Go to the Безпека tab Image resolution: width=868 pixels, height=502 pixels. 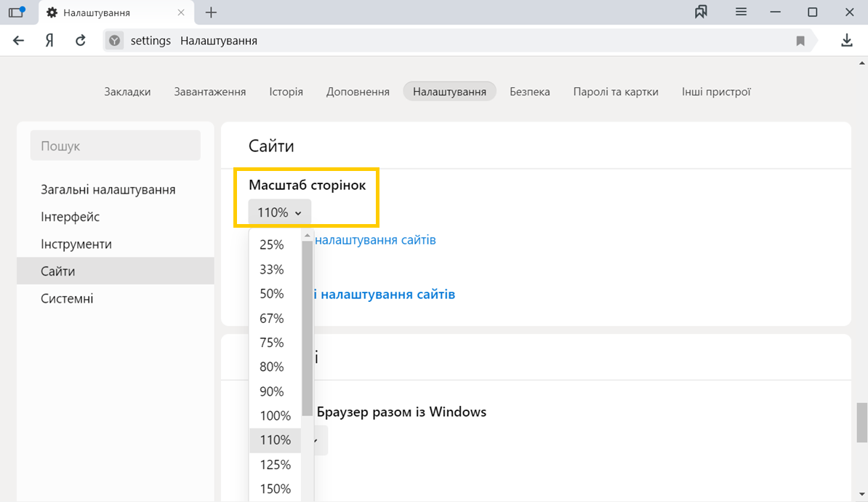coord(530,92)
